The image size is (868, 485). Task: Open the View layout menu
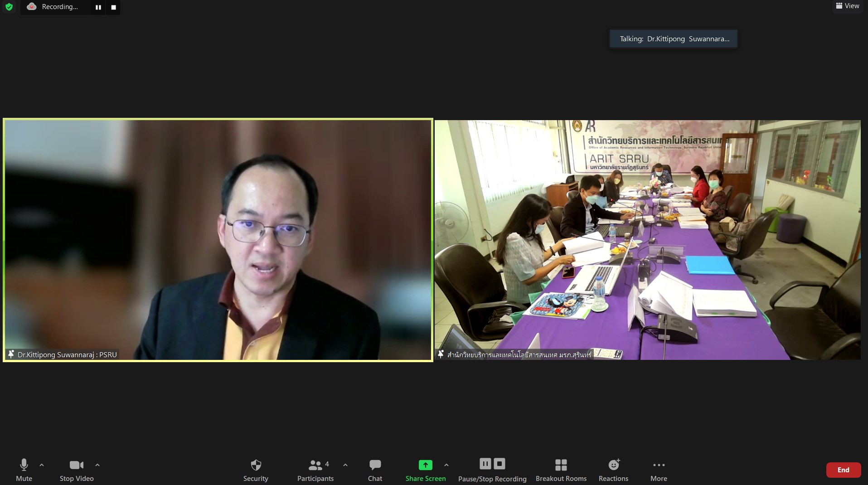point(847,6)
